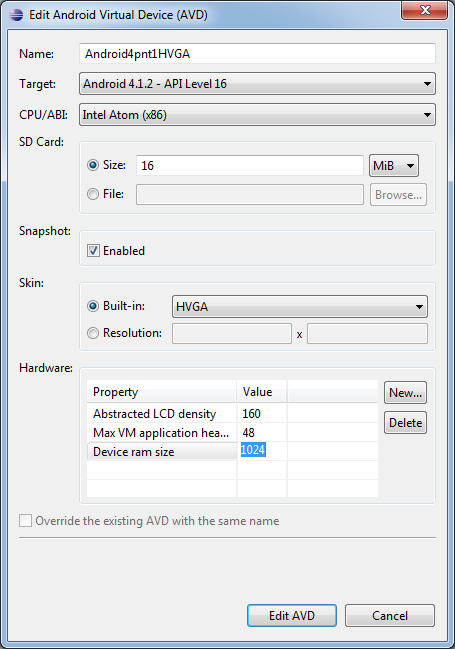Click the Eclipse icon in title bar
This screenshot has height=649, width=455.
click(x=16, y=15)
